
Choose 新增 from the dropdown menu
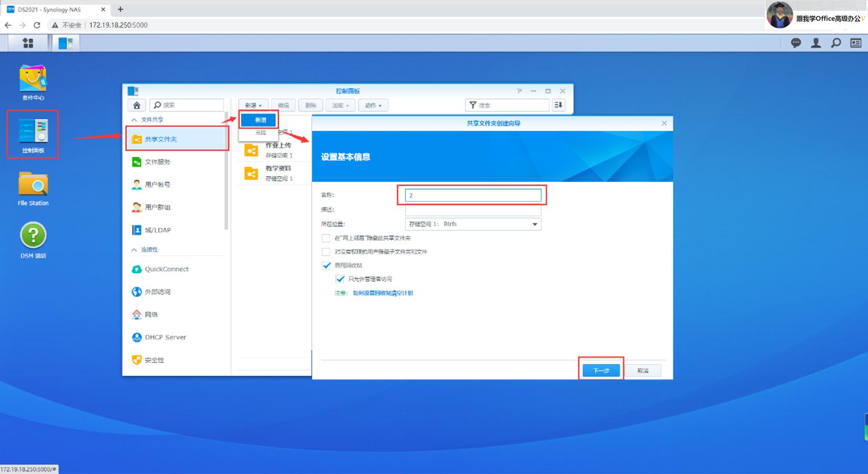tap(259, 120)
